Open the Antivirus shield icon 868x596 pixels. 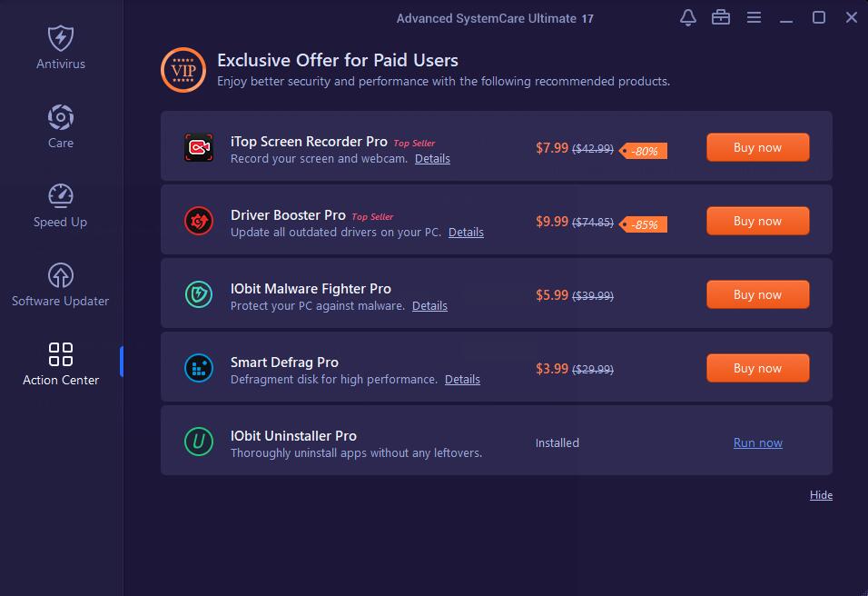click(60, 38)
